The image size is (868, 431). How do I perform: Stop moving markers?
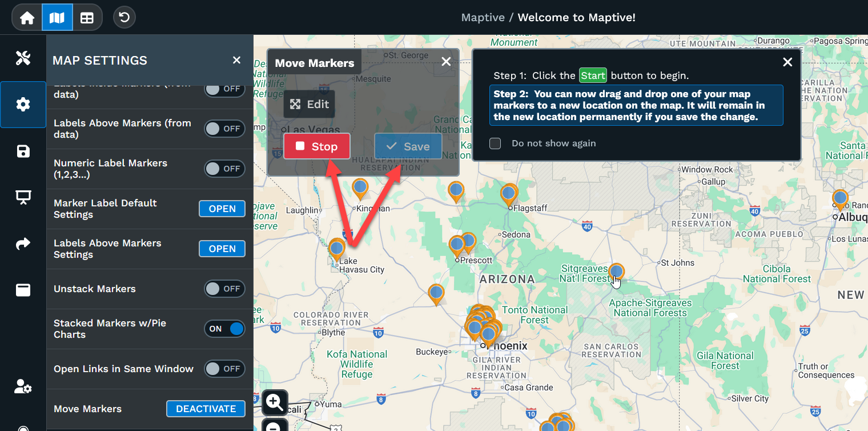pyautogui.click(x=317, y=146)
